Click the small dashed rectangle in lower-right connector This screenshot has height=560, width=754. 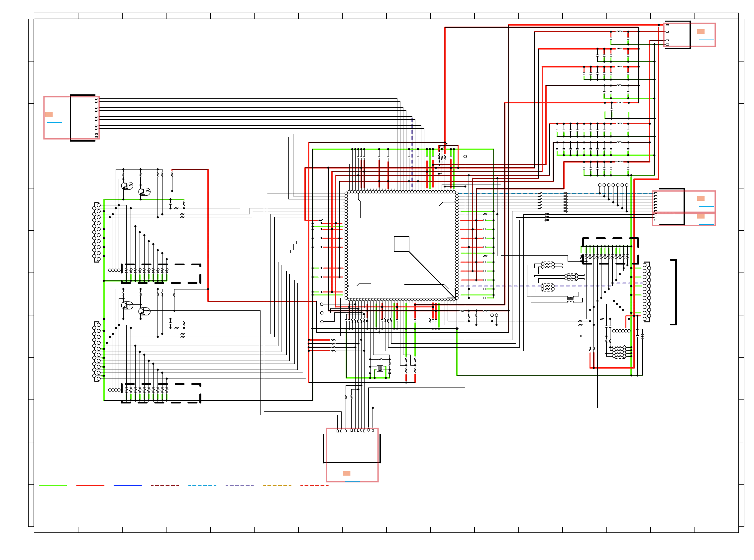(661, 217)
